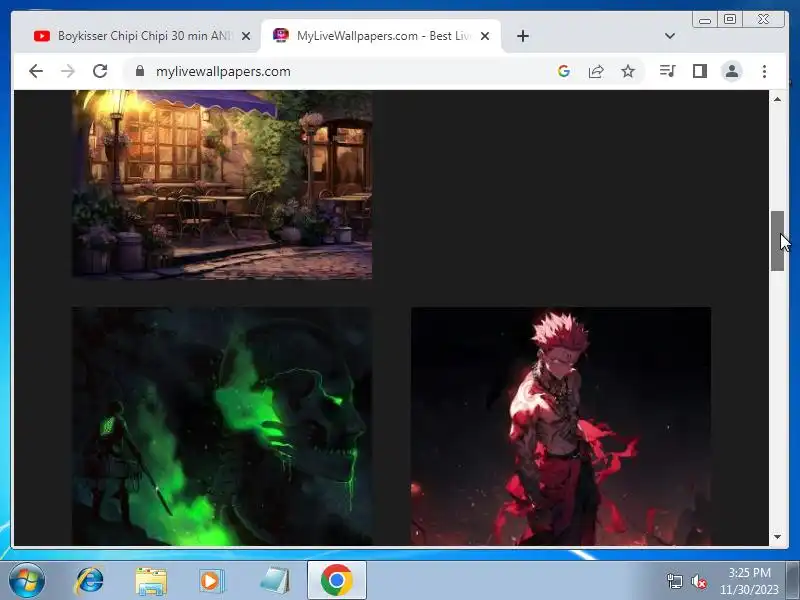Open the Windows Start menu
This screenshot has width=800, height=600.
27,581
